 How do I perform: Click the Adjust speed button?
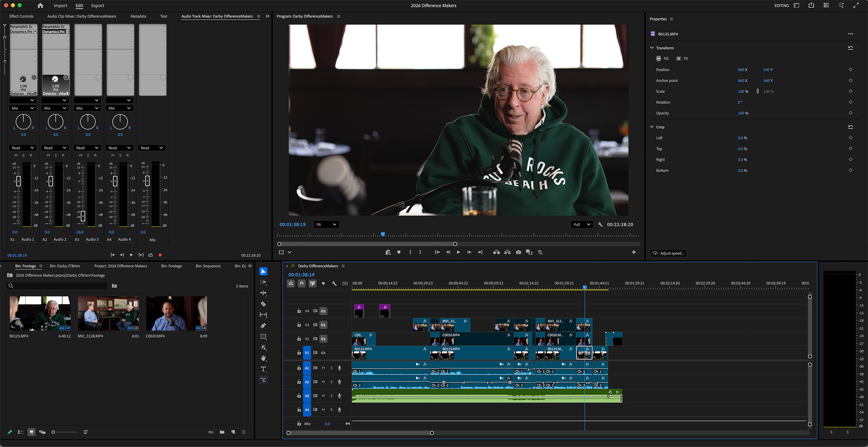tap(668, 253)
